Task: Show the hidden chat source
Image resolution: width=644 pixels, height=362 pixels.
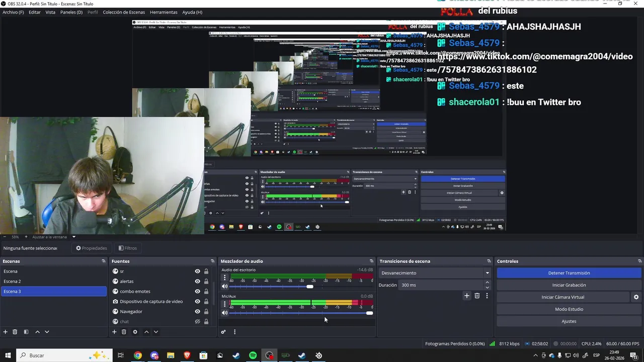Action: pyautogui.click(x=197, y=322)
